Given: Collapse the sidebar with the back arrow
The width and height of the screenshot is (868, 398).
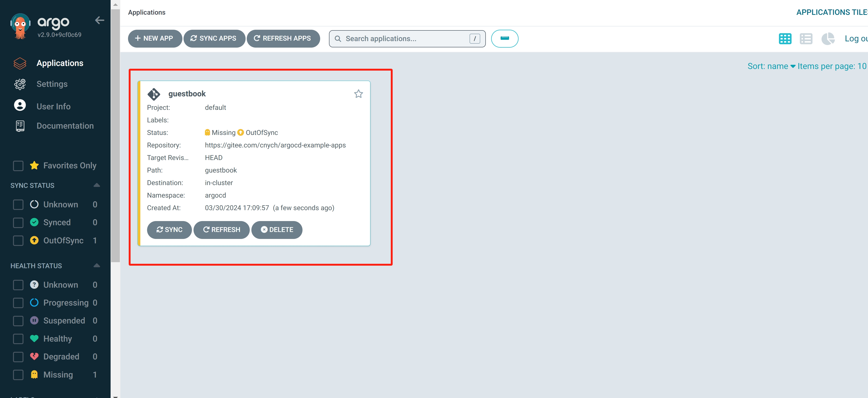Looking at the screenshot, I should click(x=99, y=20).
